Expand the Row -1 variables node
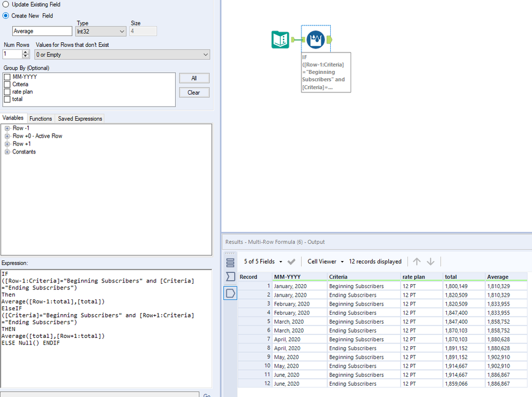Viewport: 532px width, 397px height. pos(7,129)
